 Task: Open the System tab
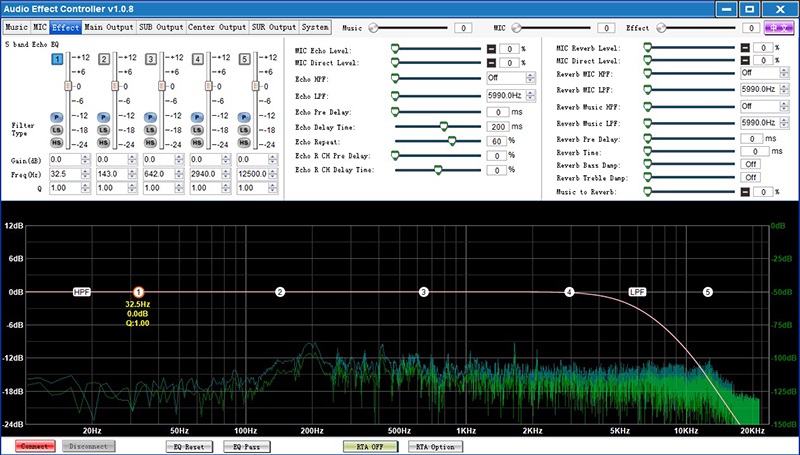[x=316, y=27]
